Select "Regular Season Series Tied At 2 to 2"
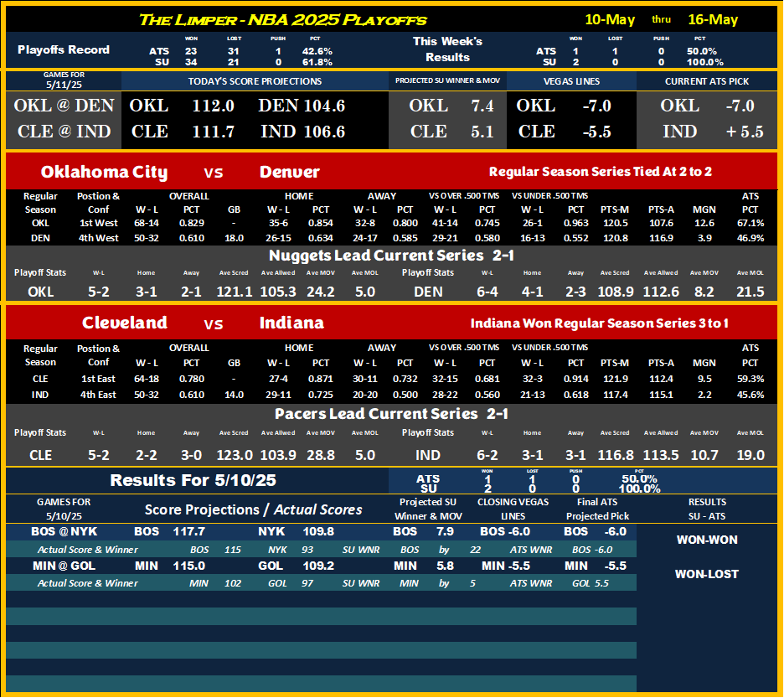This screenshot has height=698, width=784. tap(600, 172)
